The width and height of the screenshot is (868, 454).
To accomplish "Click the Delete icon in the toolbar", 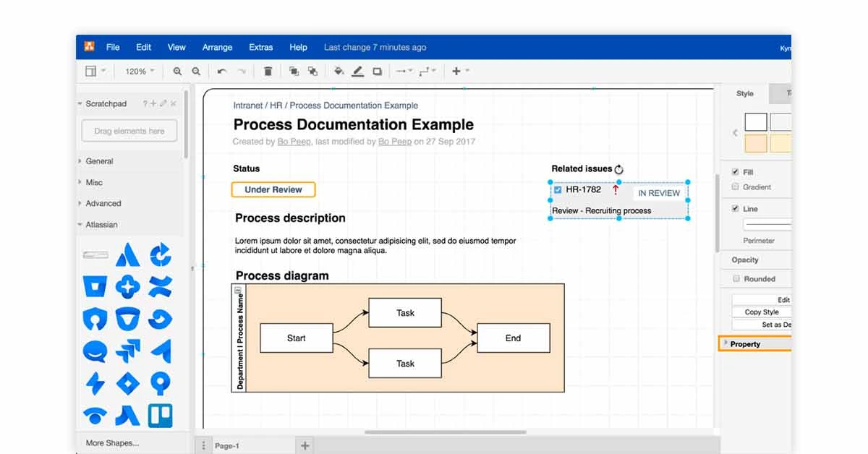I will (x=268, y=71).
